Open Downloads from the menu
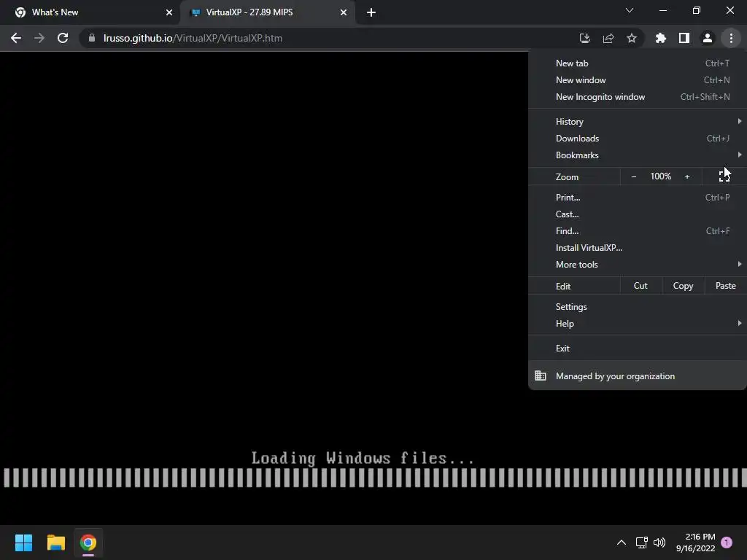Screen dimensions: 747x560 (638, 138)
